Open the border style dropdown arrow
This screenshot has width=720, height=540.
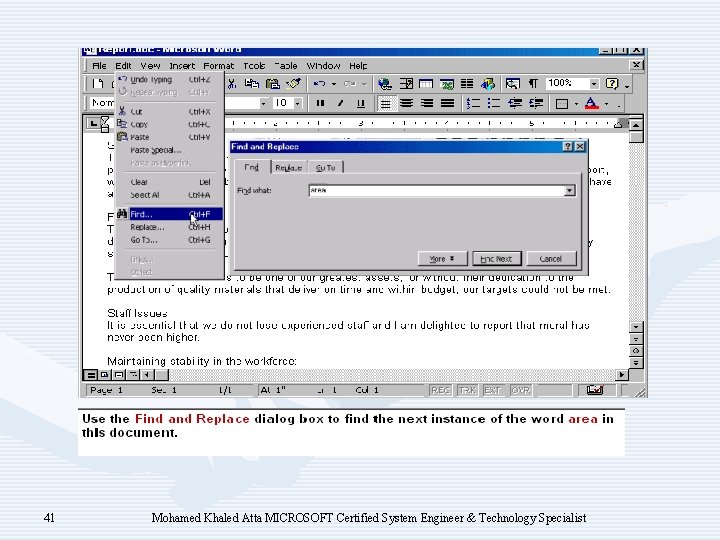pyautogui.click(x=576, y=104)
